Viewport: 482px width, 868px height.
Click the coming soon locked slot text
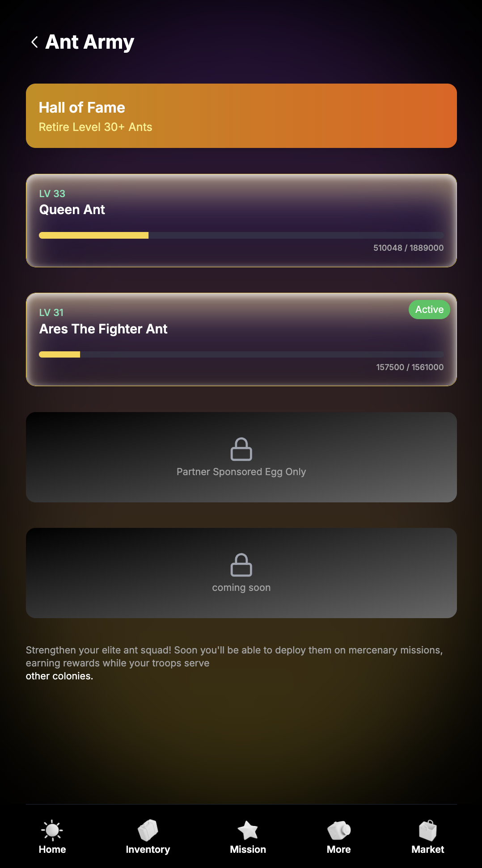coord(241,588)
